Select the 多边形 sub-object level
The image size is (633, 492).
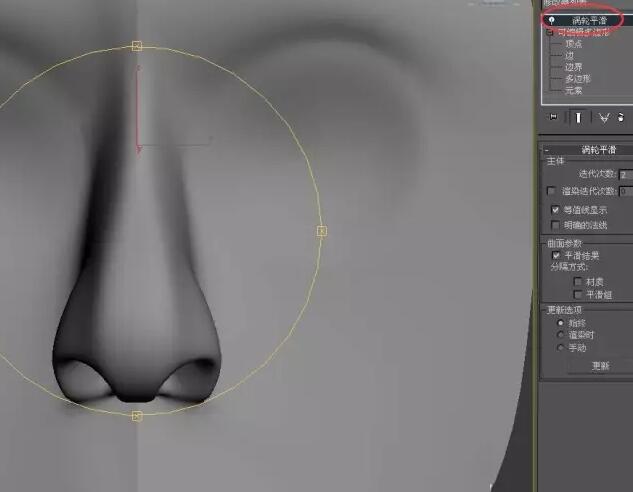click(578, 79)
